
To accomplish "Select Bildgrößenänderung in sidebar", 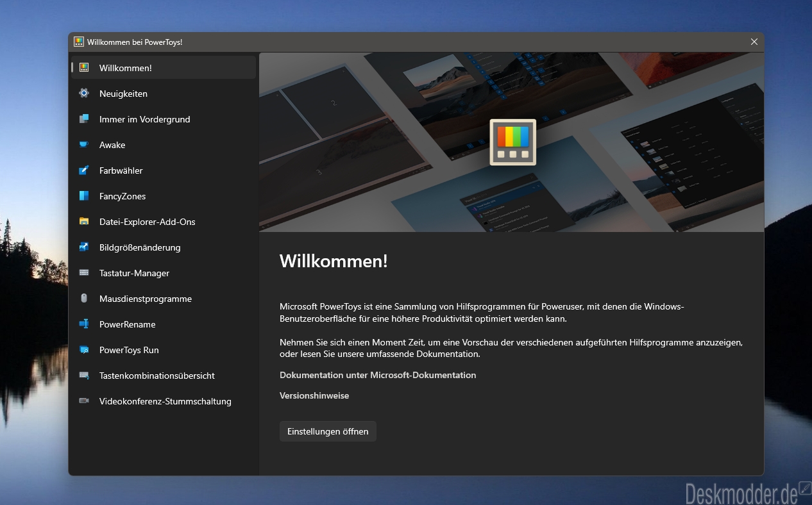I will (164, 247).
